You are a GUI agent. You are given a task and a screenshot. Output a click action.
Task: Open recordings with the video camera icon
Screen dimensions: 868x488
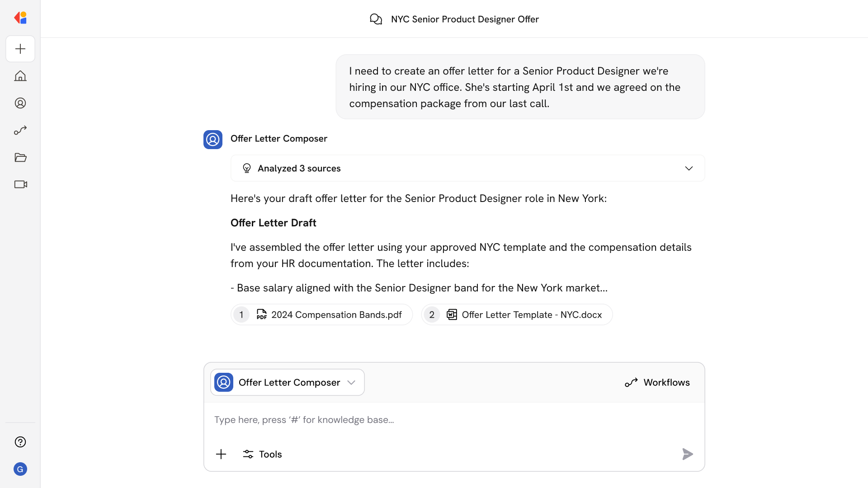pyautogui.click(x=20, y=184)
